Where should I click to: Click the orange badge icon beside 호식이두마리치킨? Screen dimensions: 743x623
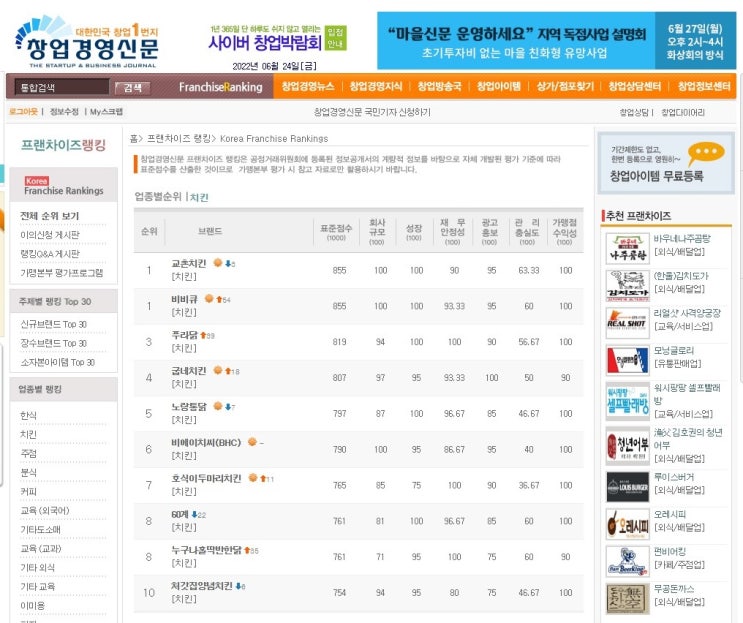[253, 478]
